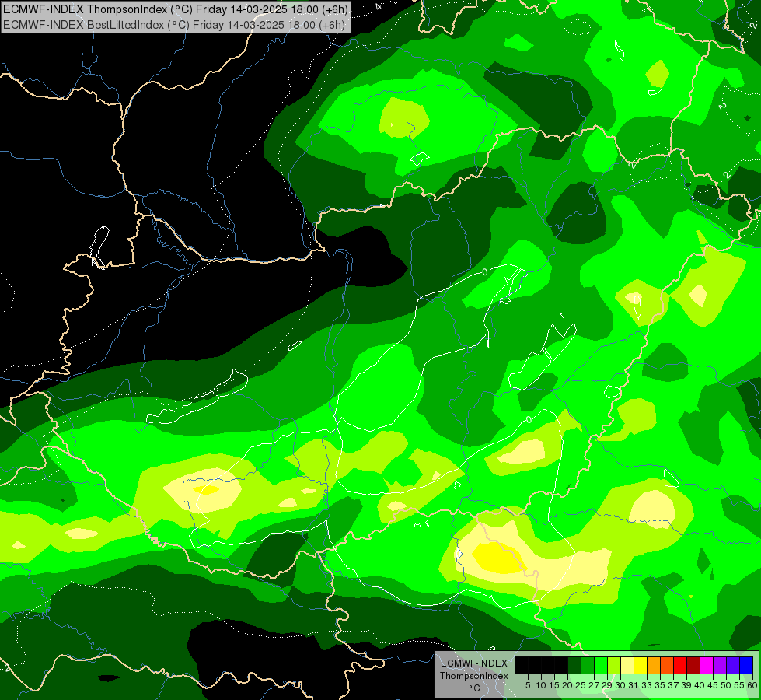
Task: Click the dark red 39–40 legend swatch
Action: tap(693, 665)
